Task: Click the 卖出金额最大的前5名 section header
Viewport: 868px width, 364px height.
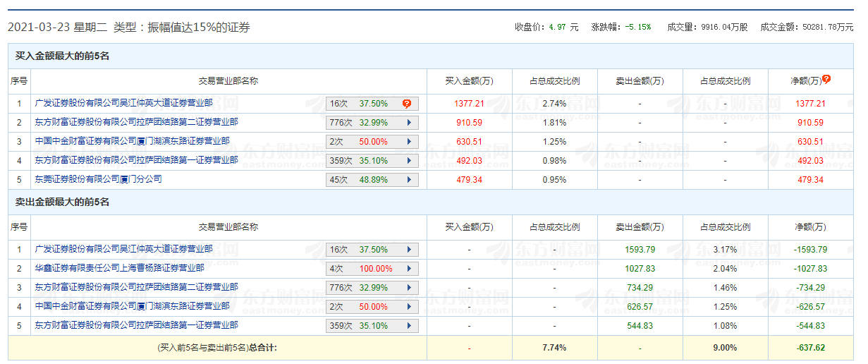Action: tap(62, 202)
